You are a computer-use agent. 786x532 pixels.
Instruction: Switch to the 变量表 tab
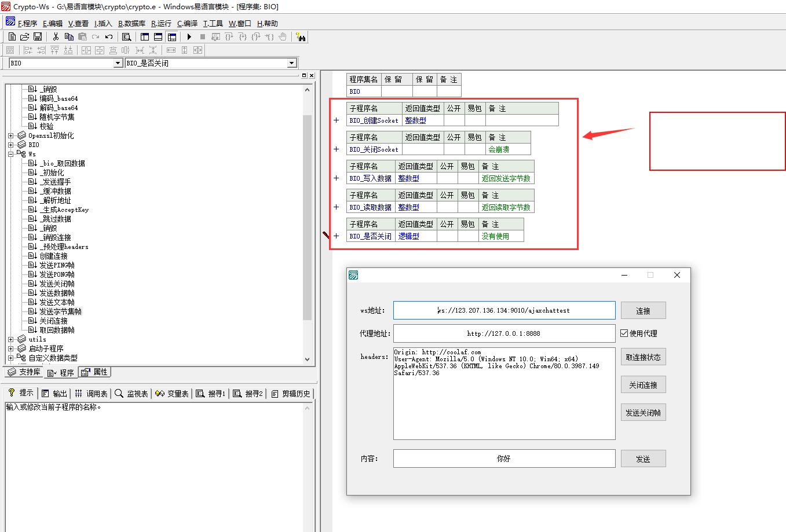tap(172, 393)
